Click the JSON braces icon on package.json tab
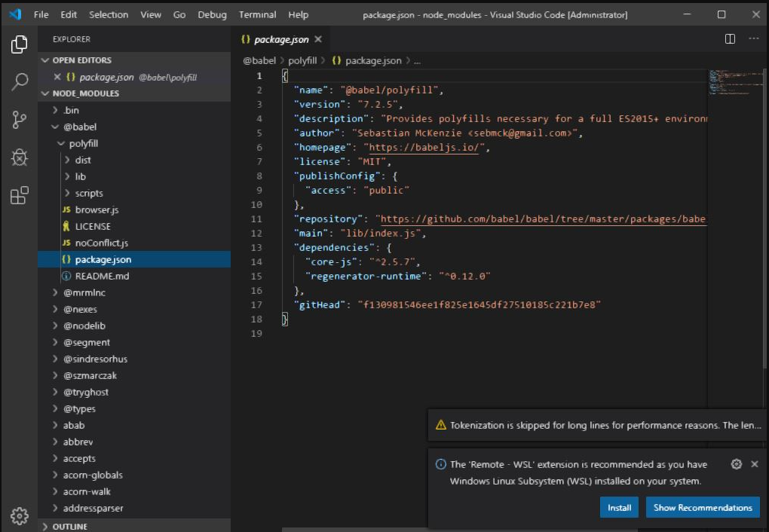The height and width of the screenshot is (532, 769). 246,39
